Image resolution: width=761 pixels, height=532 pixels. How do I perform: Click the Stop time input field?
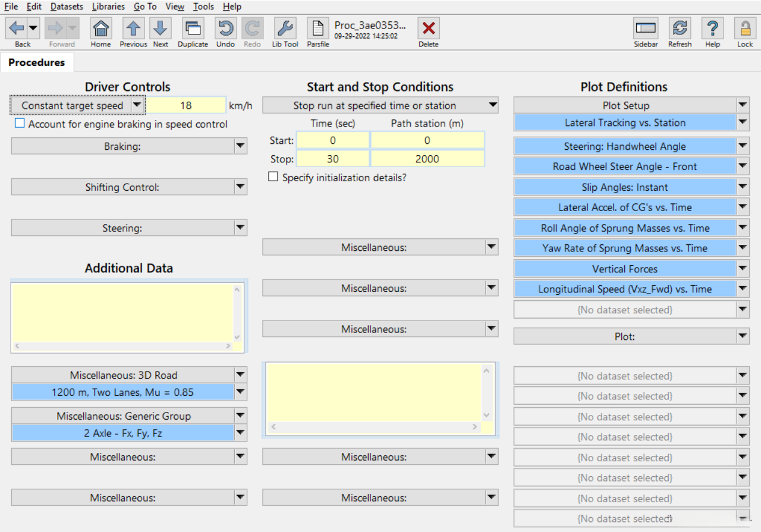(332, 159)
